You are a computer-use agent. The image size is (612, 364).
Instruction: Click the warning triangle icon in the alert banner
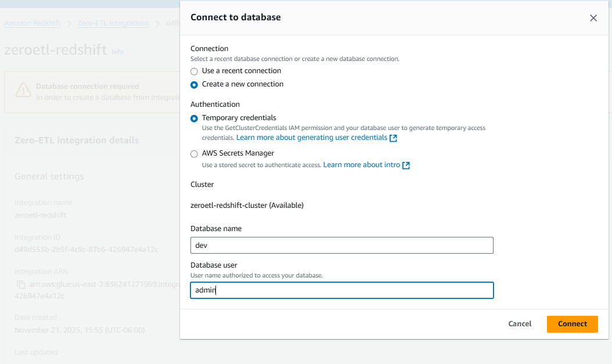(23, 90)
